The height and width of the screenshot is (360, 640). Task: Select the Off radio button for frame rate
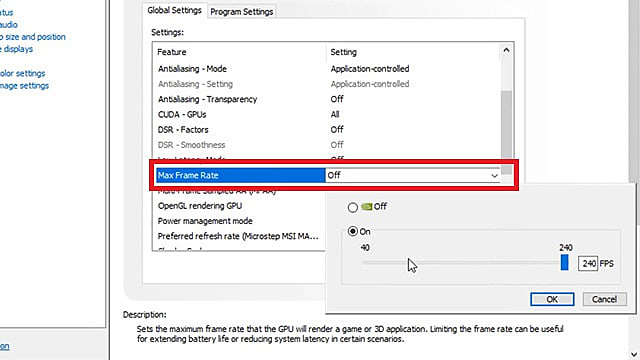point(353,207)
